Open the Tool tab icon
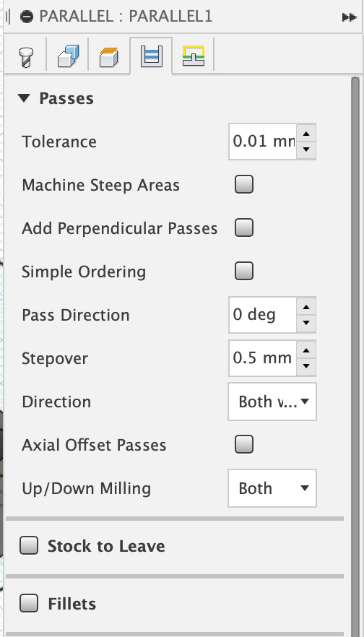This screenshot has height=637, width=364. [27, 56]
